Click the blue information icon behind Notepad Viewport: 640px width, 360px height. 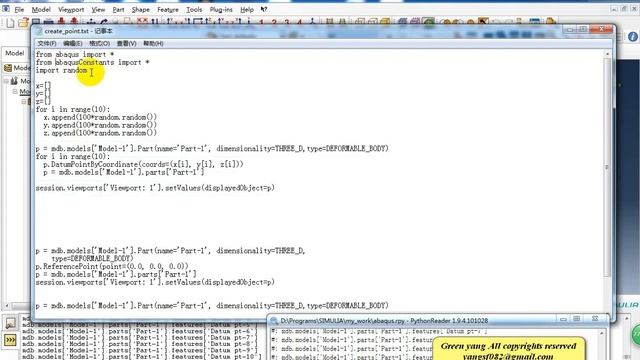tap(633, 37)
